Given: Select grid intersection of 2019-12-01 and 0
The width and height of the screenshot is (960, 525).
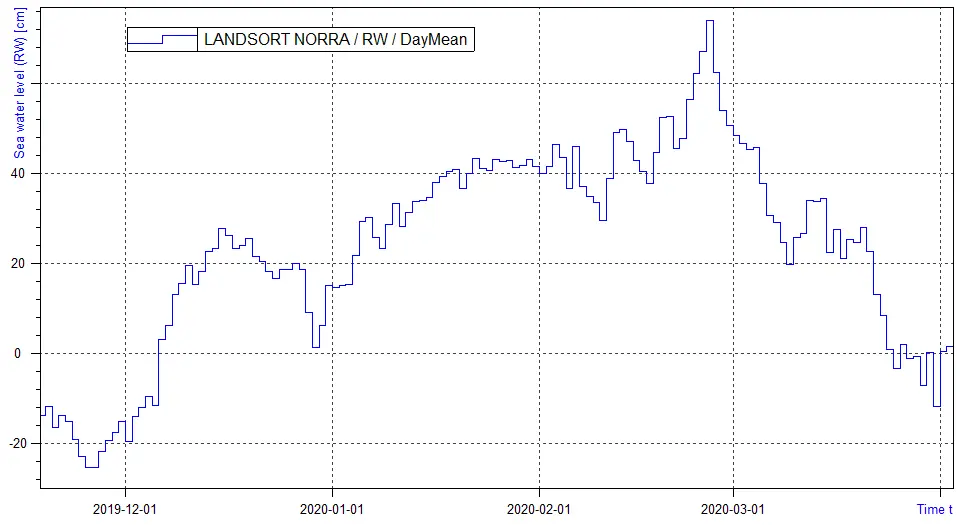Looking at the screenshot, I should [125, 353].
